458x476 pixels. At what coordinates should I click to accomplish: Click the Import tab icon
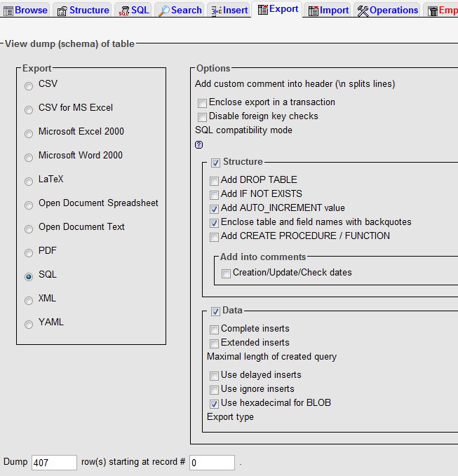314,11
